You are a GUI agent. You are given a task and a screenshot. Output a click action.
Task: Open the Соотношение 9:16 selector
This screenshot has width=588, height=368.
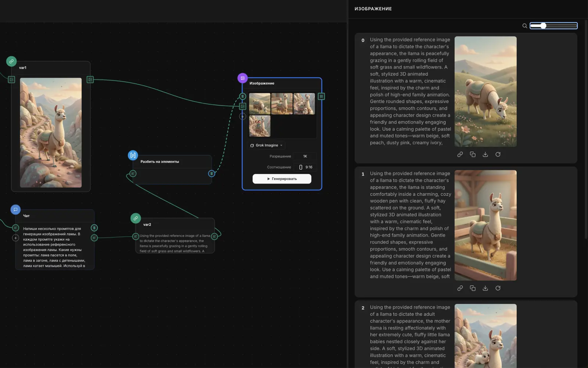tap(305, 167)
